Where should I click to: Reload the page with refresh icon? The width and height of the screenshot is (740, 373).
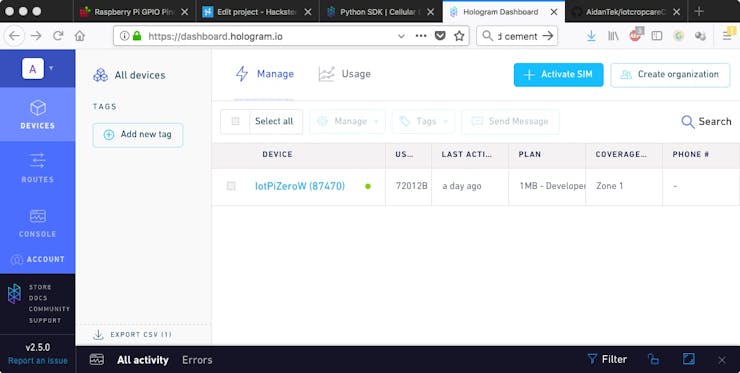58,36
